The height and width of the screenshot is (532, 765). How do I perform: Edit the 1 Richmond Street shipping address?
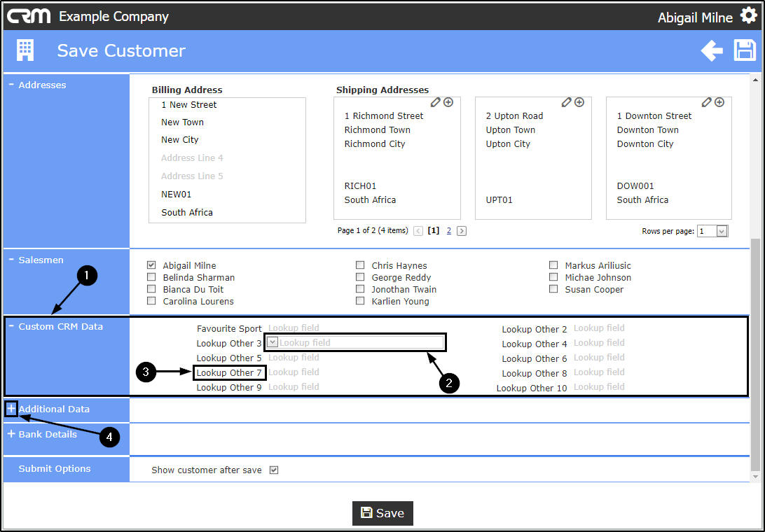point(435,102)
